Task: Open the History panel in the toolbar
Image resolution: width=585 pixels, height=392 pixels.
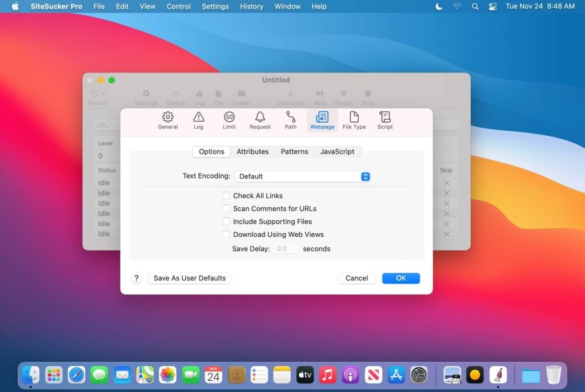Action: click(98, 96)
